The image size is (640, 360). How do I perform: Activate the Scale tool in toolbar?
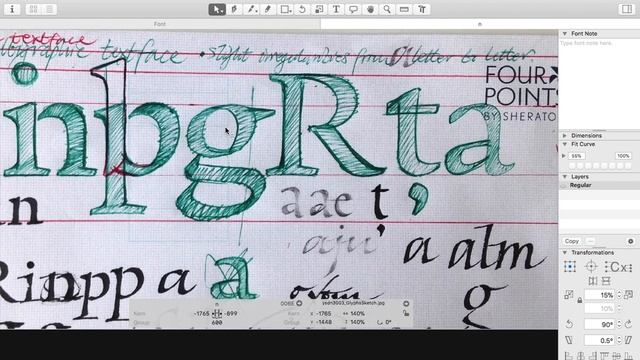pos(319,9)
